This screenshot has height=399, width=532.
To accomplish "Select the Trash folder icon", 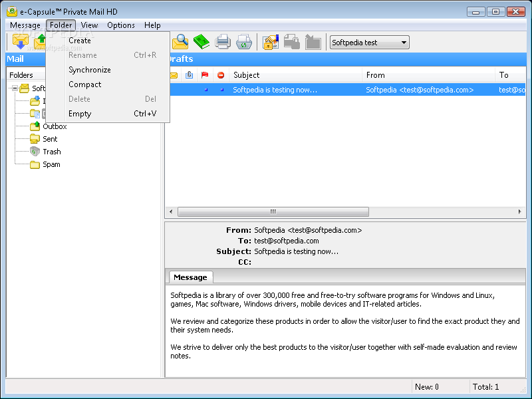I will click(x=35, y=152).
